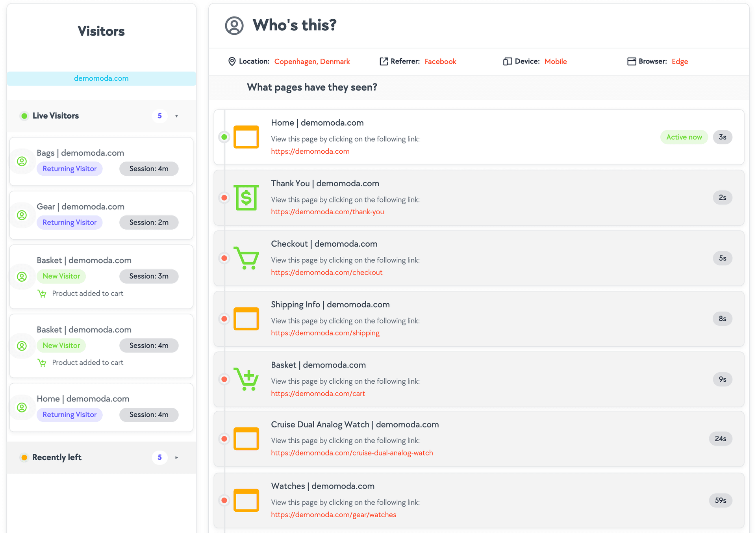The width and height of the screenshot is (756, 533).
Task: Expand the Recently left section arrow
Action: pos(176,458)
